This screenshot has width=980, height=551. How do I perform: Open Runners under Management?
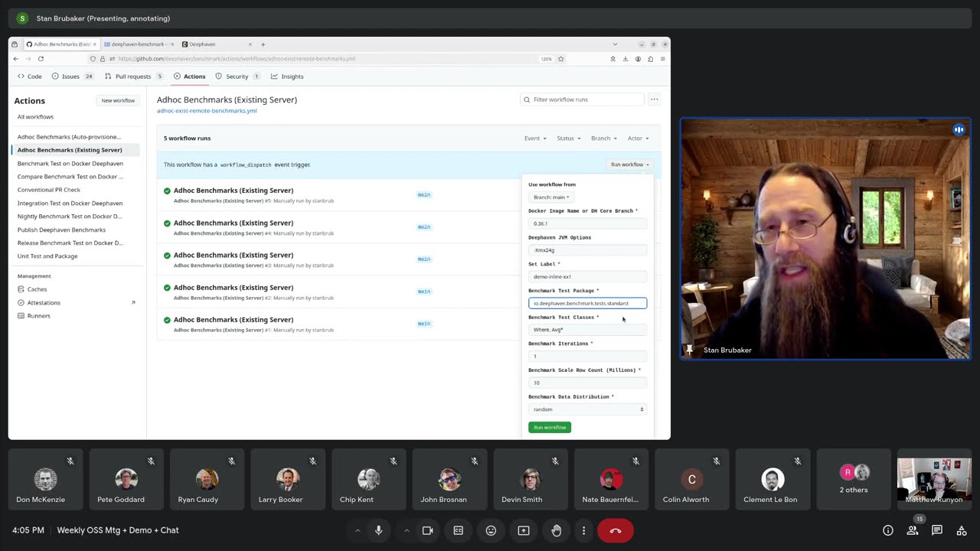38,316
